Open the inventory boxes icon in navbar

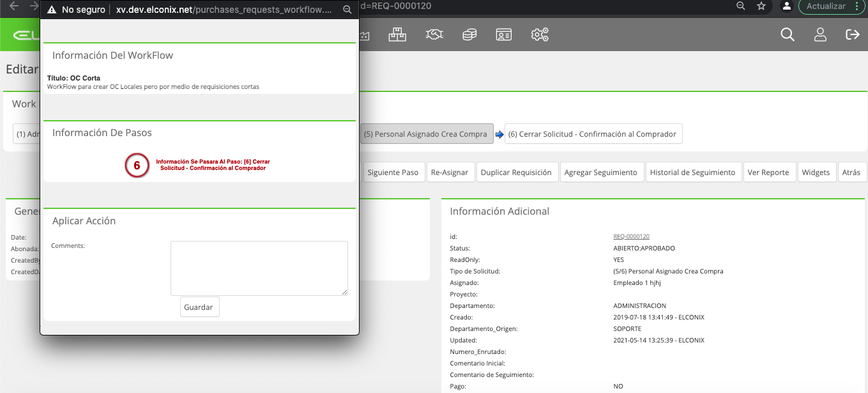397,35
